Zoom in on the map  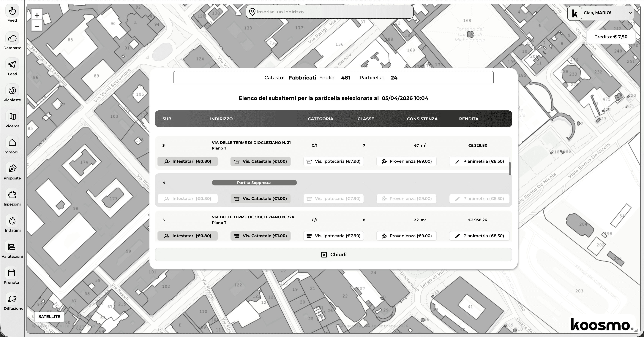point(37,15)
